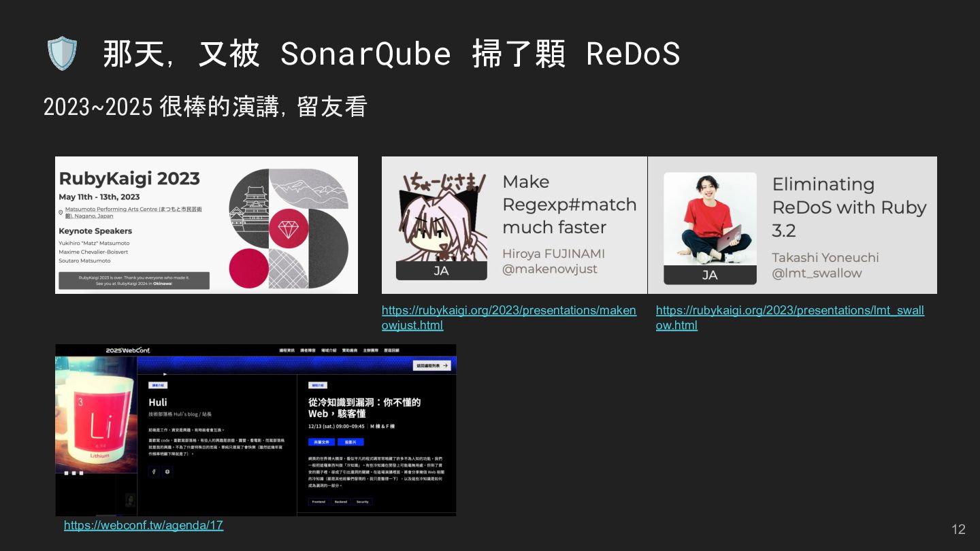This screenshot has height=551, width=980.
Task: Click the JA language badge under the cat-ear avatar
Action: tap(442, 271)
